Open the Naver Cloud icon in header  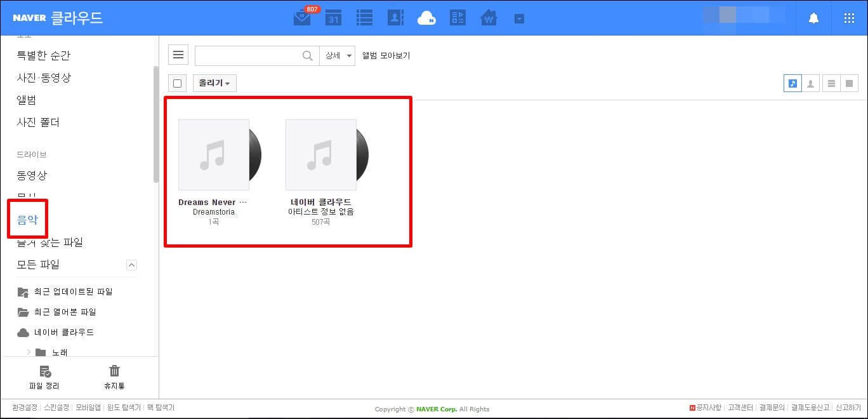426,18
